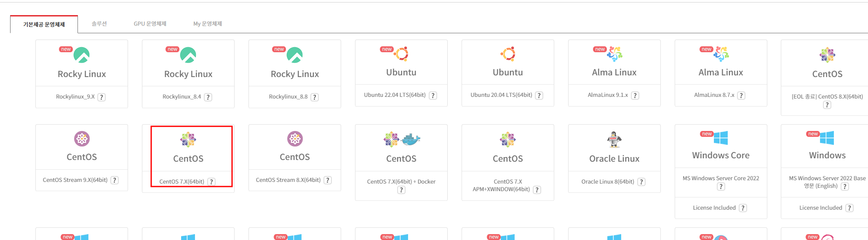This screenshot has width=868, height=240.
Task: Open help icon beside Windows Core License Included
Action: [743, 208]
